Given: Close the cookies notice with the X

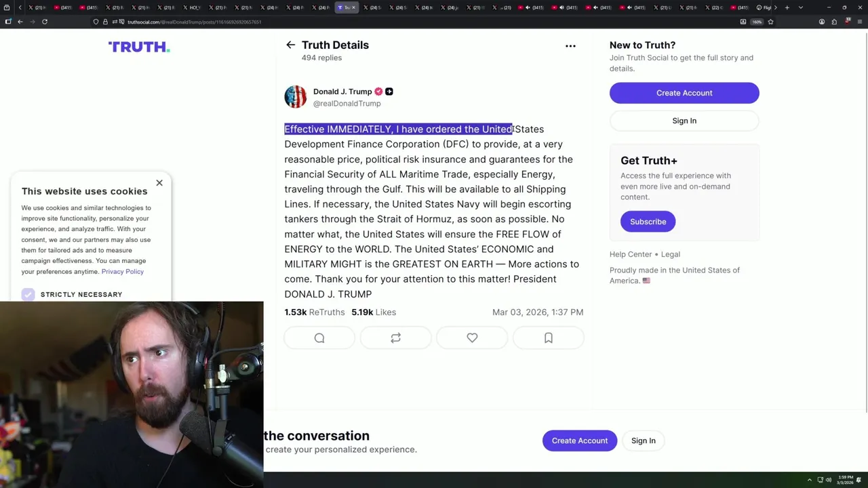Looking at the screenshot, I should tap(159, 183).
